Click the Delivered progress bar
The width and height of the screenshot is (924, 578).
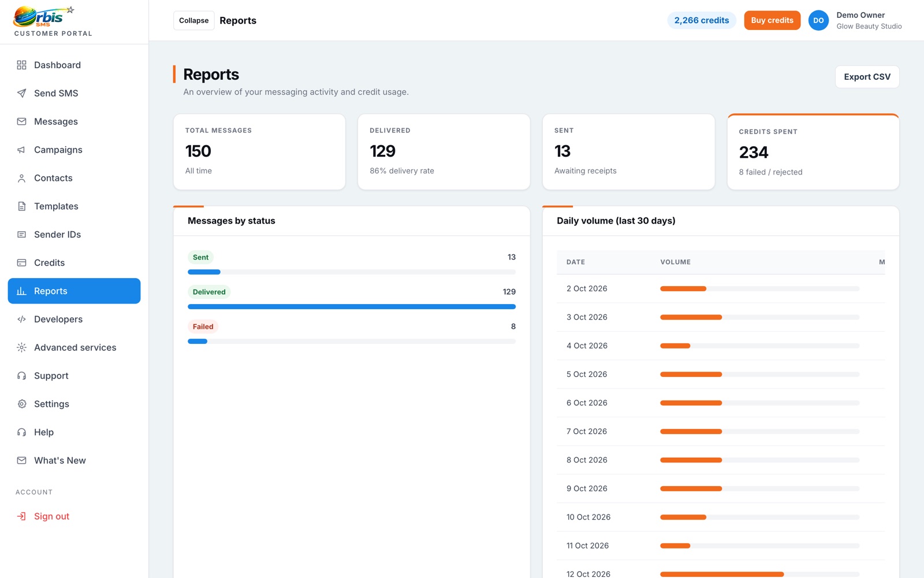point(352,307)
